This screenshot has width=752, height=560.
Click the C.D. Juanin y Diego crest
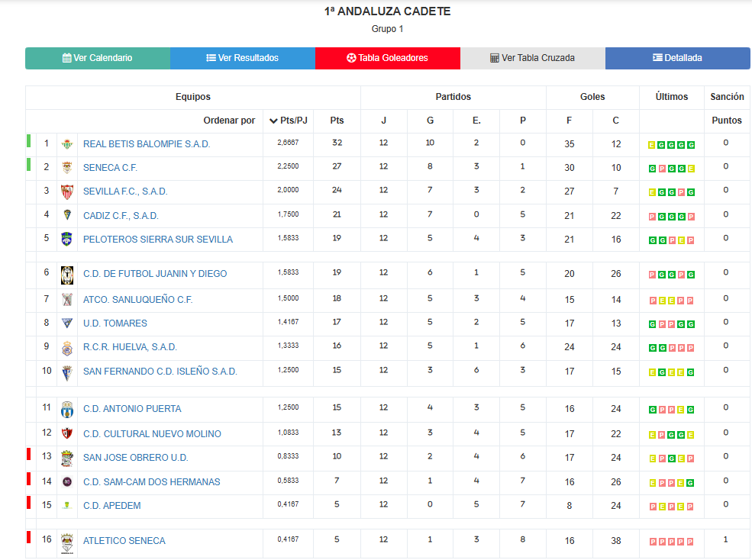pyautogui.click(x=67, y=275)
